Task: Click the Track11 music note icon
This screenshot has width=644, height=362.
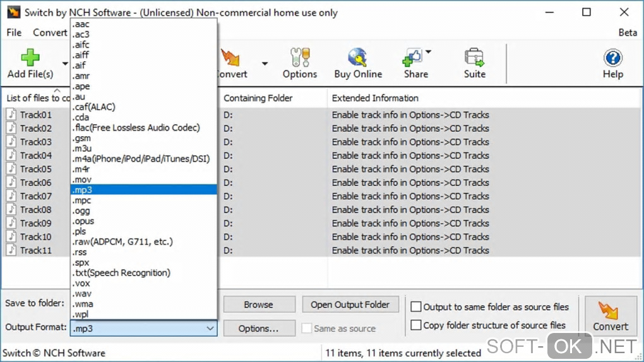Action: coord(11,250)
